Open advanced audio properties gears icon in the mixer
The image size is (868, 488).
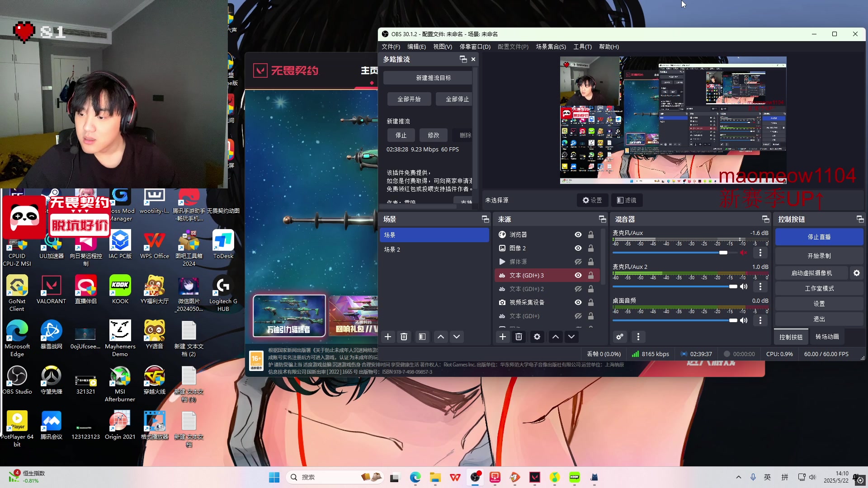620,337
